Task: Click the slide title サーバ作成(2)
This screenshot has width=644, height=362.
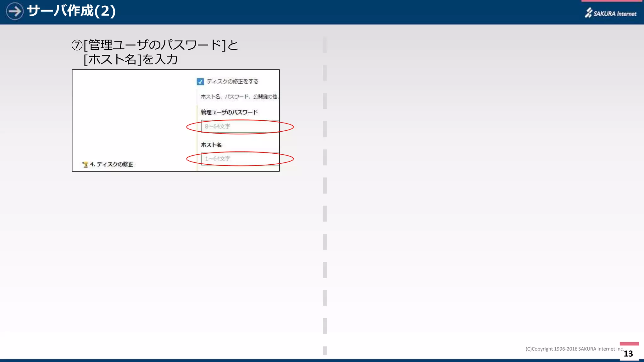Action: click(x=72, y=11)
